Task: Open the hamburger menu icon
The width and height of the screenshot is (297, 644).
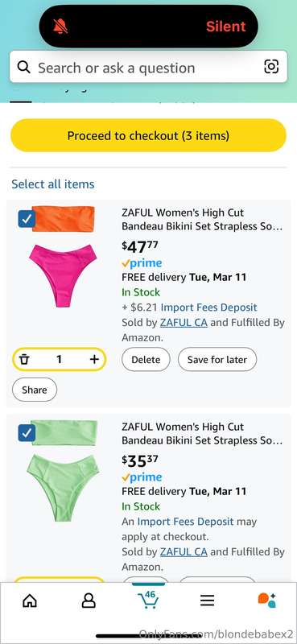Action: [x=208, y=601]
